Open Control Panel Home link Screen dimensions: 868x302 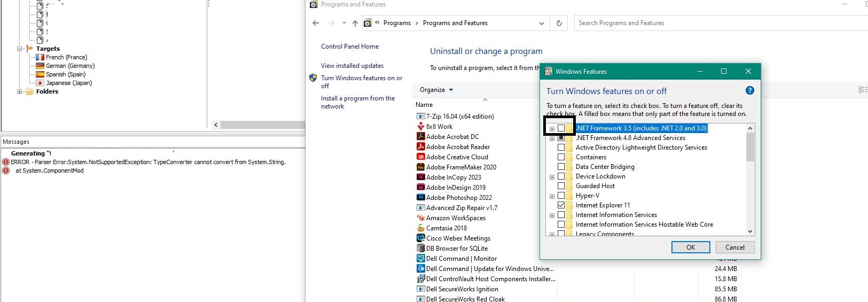pyautogui.click(x=350, y=47)
